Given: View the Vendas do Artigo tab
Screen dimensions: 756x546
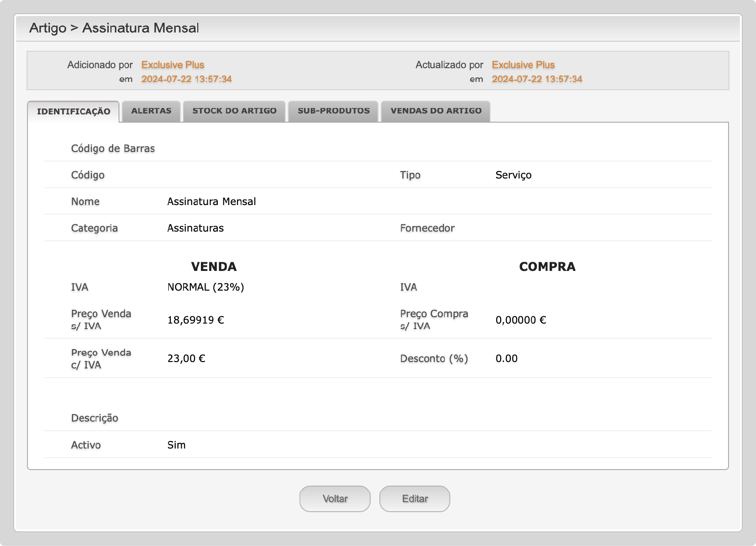Looking at the screenshot, I should click(x=436, y=111).
